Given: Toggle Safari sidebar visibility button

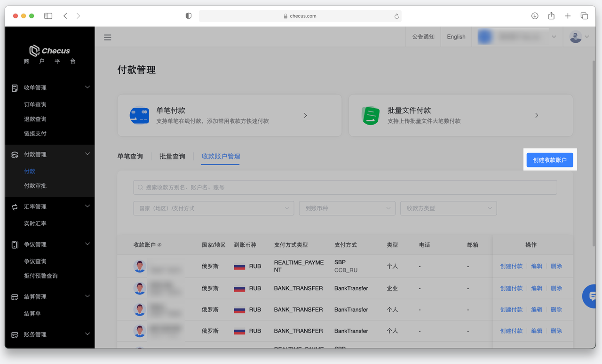Looking at the screenshot, I should (x=48, y=16).
